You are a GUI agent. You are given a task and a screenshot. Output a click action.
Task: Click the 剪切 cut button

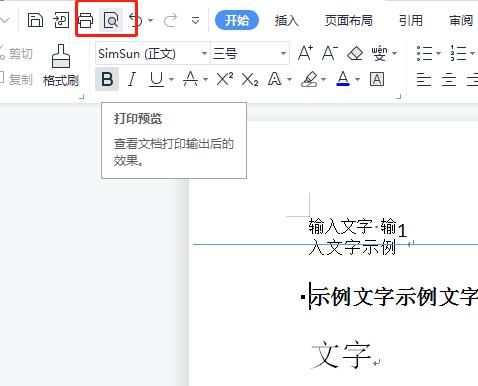point(16,53)
